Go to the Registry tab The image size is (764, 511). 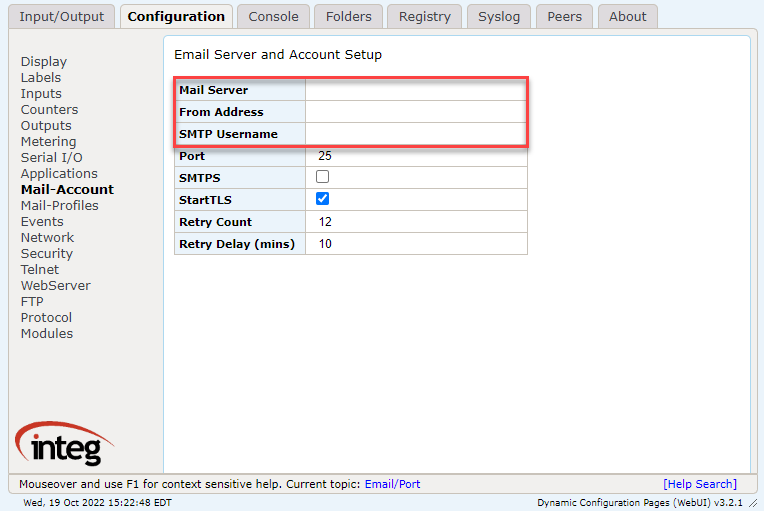coord(424,16)
